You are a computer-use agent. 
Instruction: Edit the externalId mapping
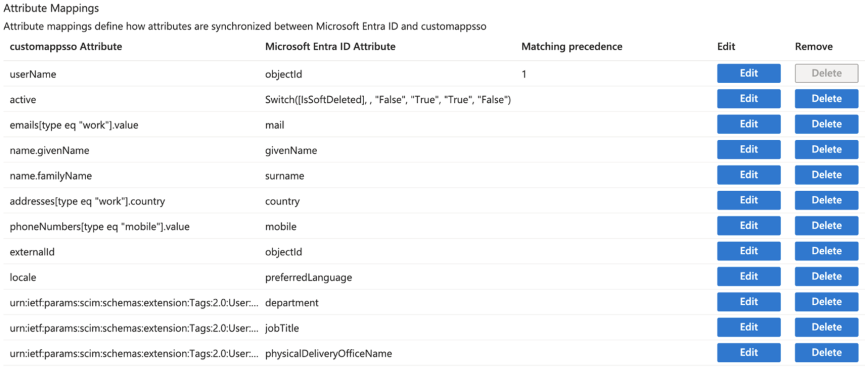(749, 251)
